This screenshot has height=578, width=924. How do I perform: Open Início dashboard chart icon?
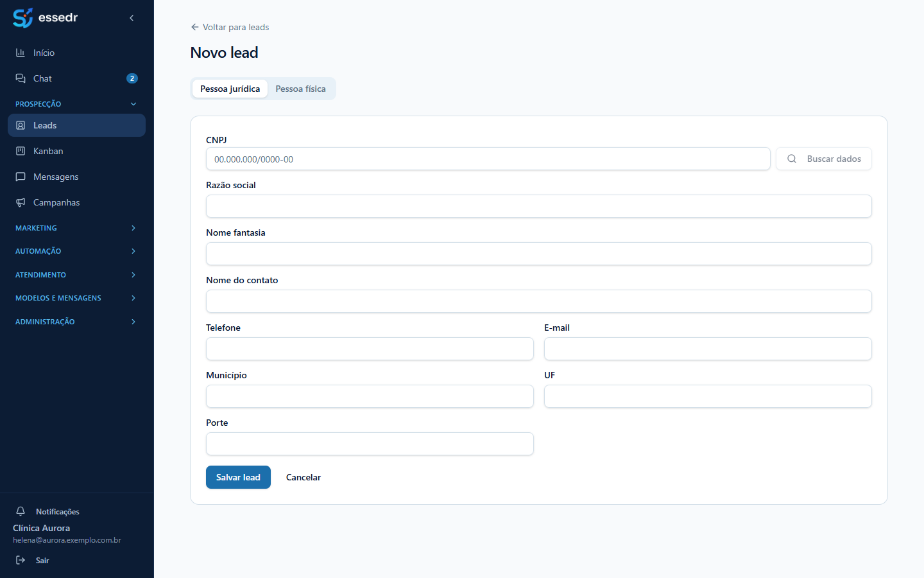coord(21,53)
